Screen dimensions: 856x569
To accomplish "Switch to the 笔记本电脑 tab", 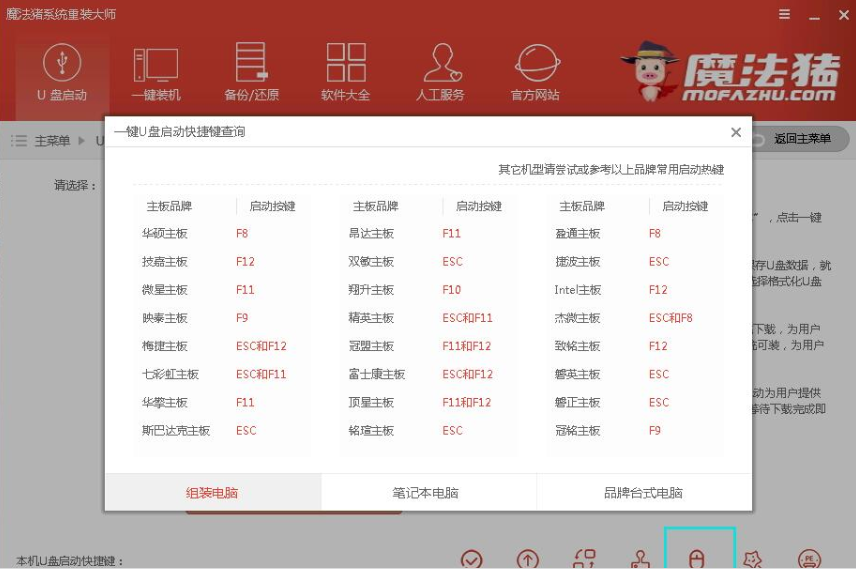I will click(426, 493).
